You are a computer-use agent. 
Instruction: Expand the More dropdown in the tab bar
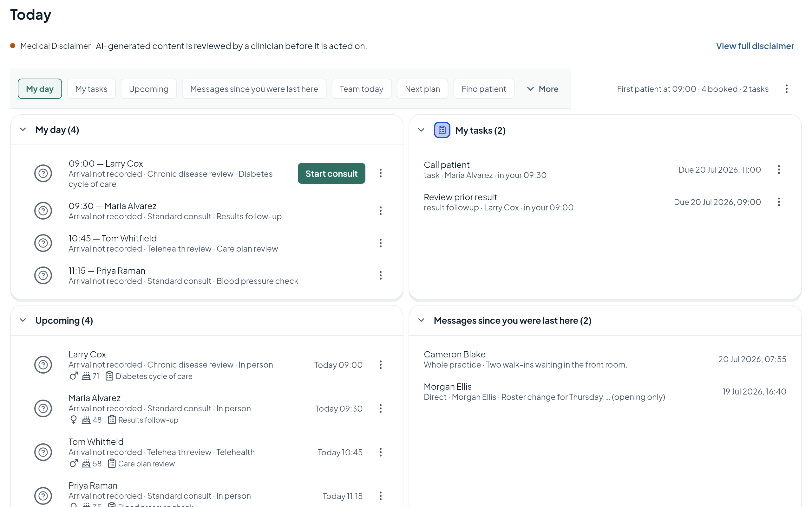click(x=543, y=89)
